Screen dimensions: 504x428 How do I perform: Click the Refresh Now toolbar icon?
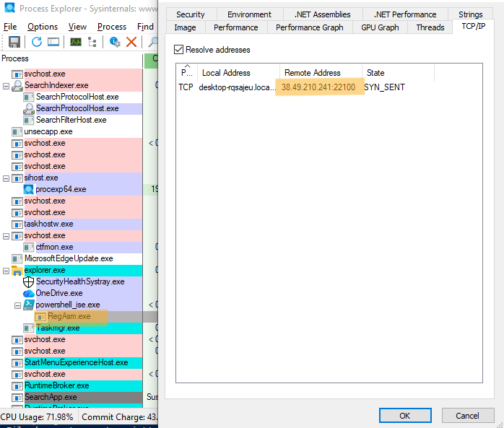point(37,42)
